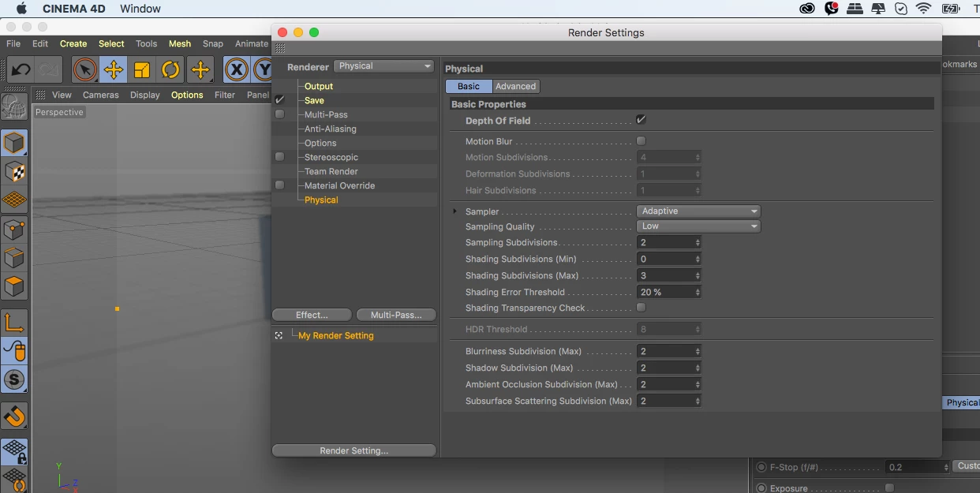980x493 pixels.
Task: Click the Viewport Solo S icon
Action: click(x=14, y=379)
